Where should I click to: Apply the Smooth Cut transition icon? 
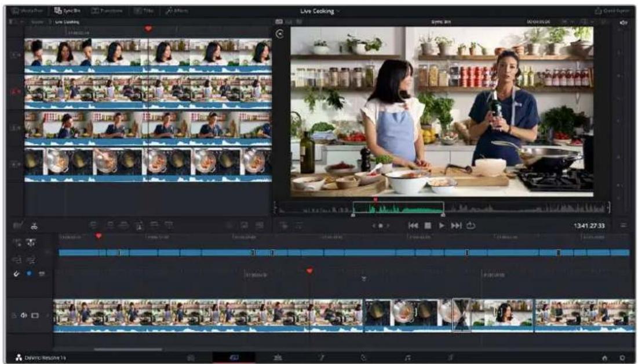tap(259, 225)
